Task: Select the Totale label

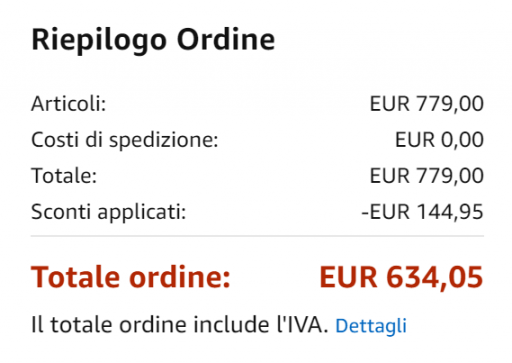Action: tap(64, 176)
